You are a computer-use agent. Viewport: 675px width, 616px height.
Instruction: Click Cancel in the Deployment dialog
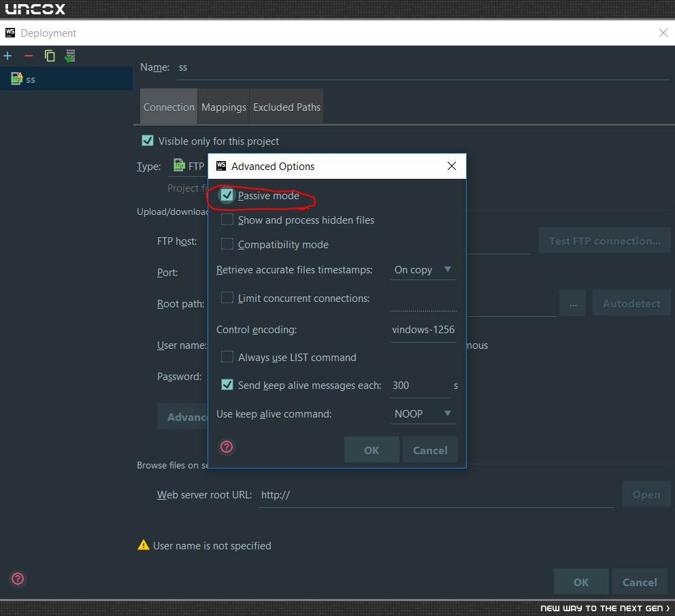pyautogui.click(x=640, y=582)
